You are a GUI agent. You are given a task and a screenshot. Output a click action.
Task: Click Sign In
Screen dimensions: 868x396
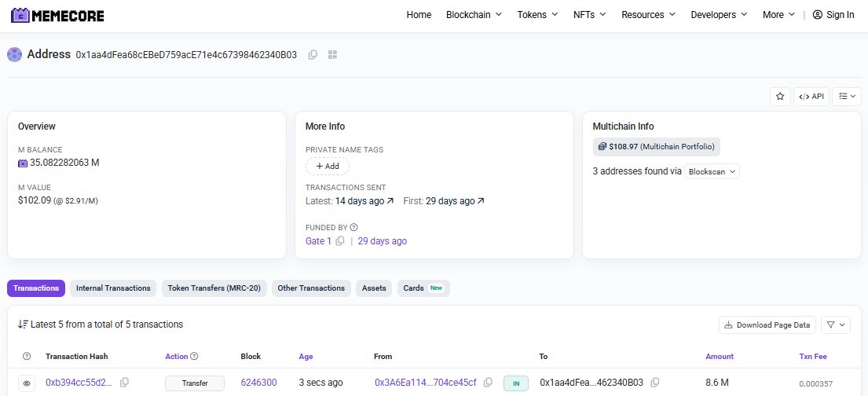click(x=833, y=15)
